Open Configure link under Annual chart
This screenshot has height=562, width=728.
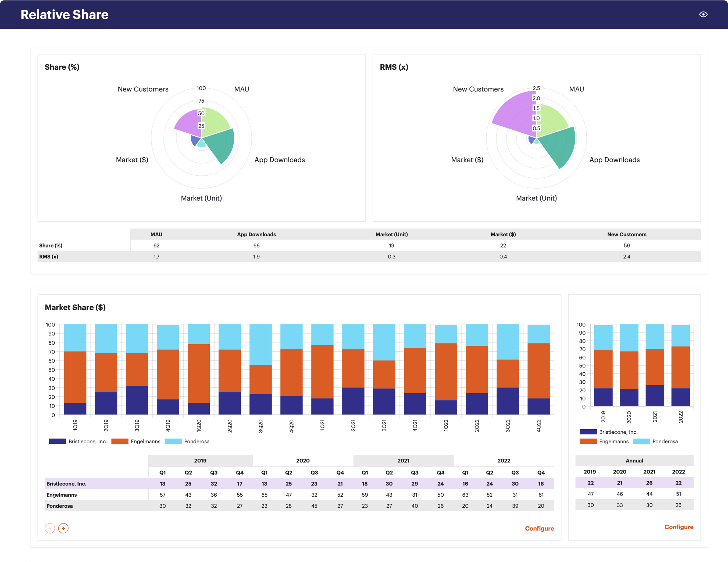[679, 527]
